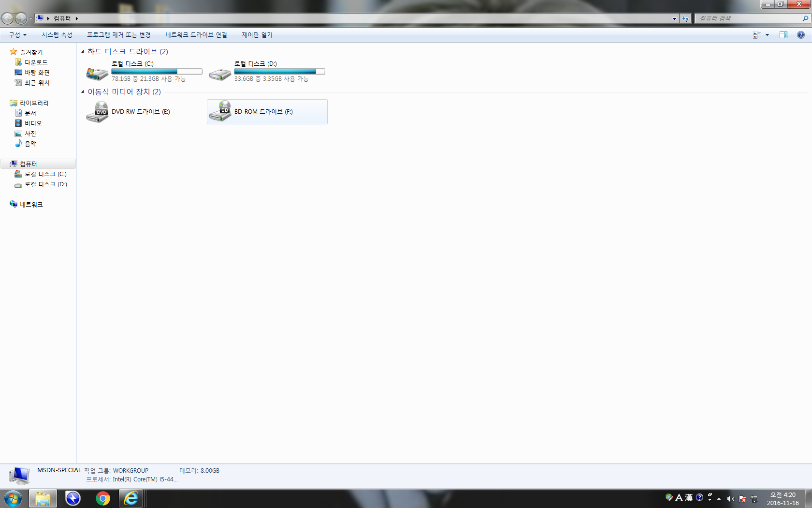The height and width of the screenshot is (508, 812).
Task: Click the IME help question mark in tray
Action: click(x=699, y=497)
